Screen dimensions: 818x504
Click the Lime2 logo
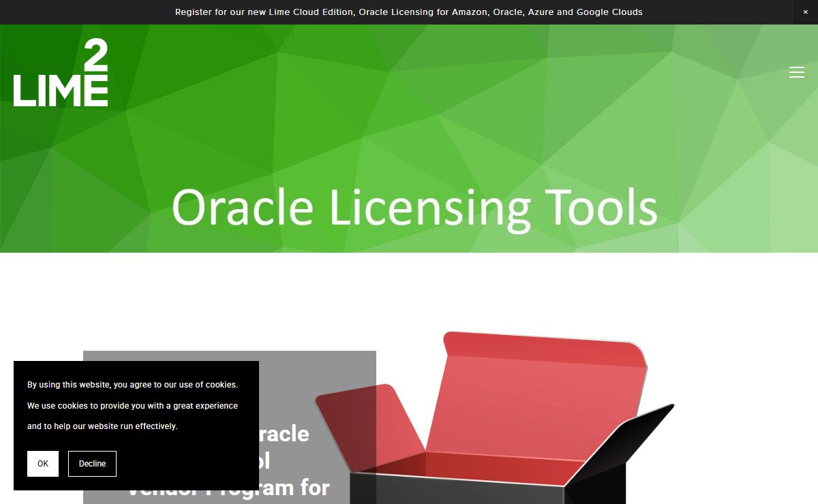pyautogui.click(x=61, y=73)
